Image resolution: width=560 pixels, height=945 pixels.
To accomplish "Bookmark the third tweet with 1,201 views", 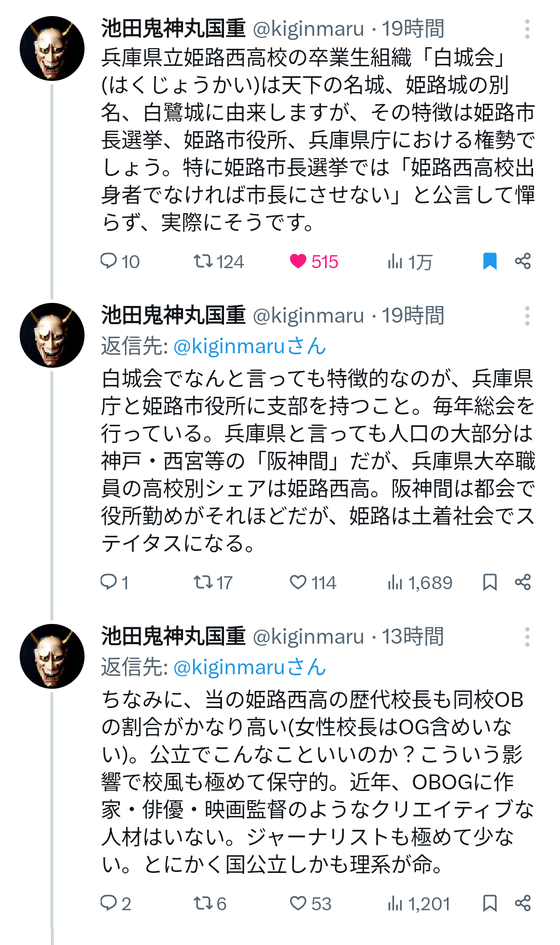I will coord(490,903).
